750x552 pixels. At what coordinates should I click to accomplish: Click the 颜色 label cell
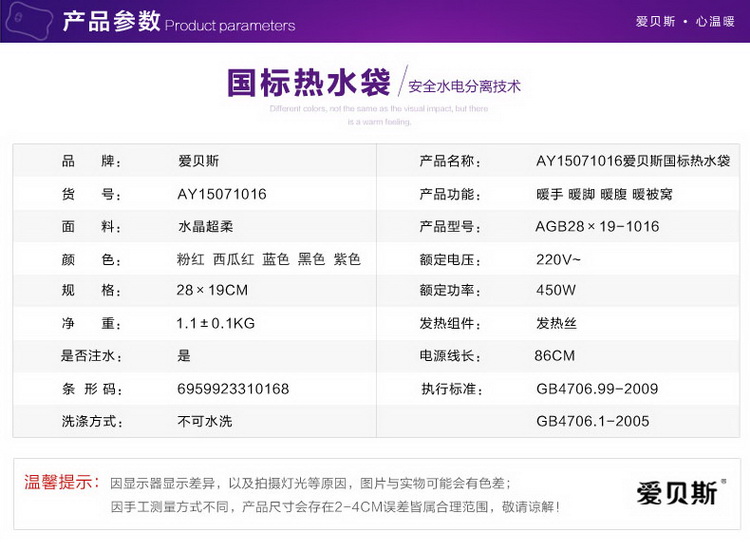tap(91, 259)
